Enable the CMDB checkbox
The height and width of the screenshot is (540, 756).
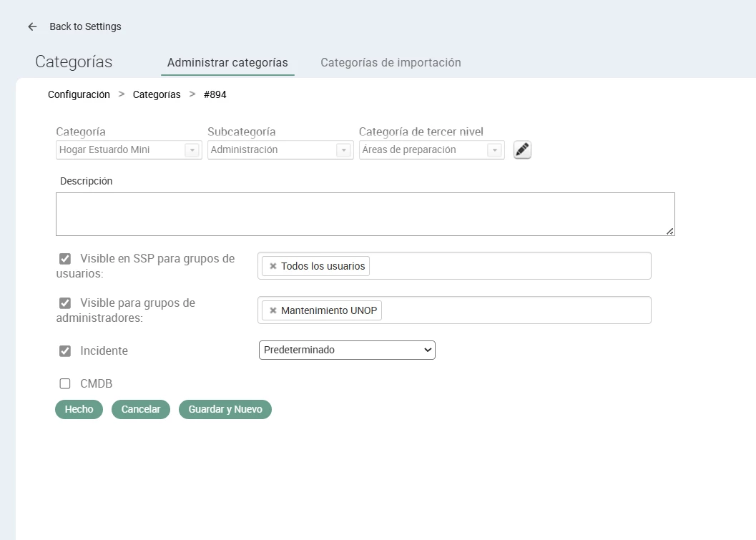(65, 384)
